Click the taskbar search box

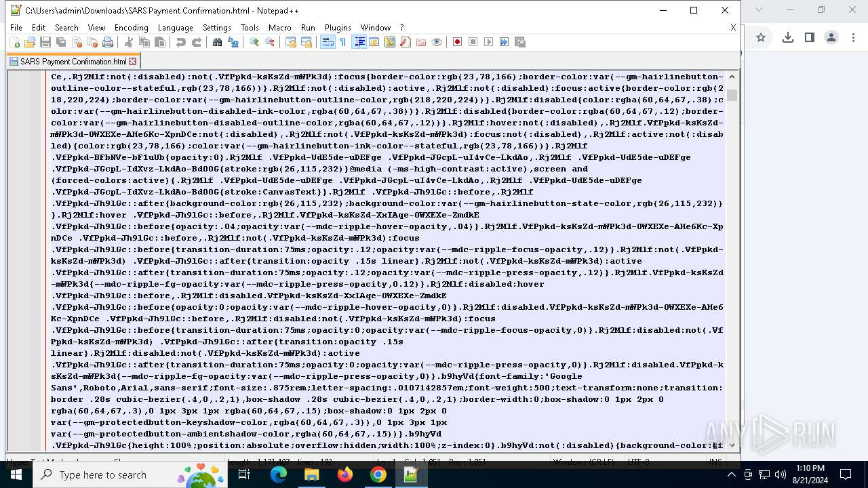click(130, 474)
